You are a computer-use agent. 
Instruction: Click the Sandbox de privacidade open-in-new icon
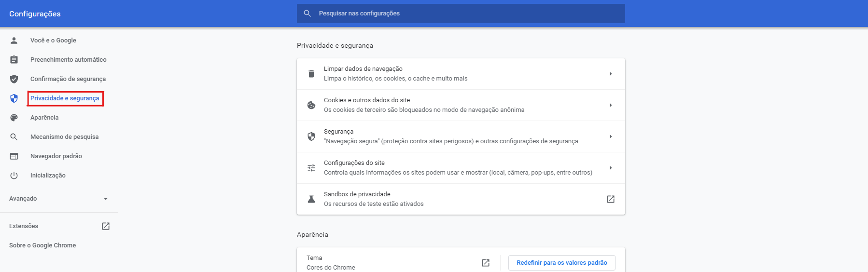pyautogui.click(x=611, y=199)
